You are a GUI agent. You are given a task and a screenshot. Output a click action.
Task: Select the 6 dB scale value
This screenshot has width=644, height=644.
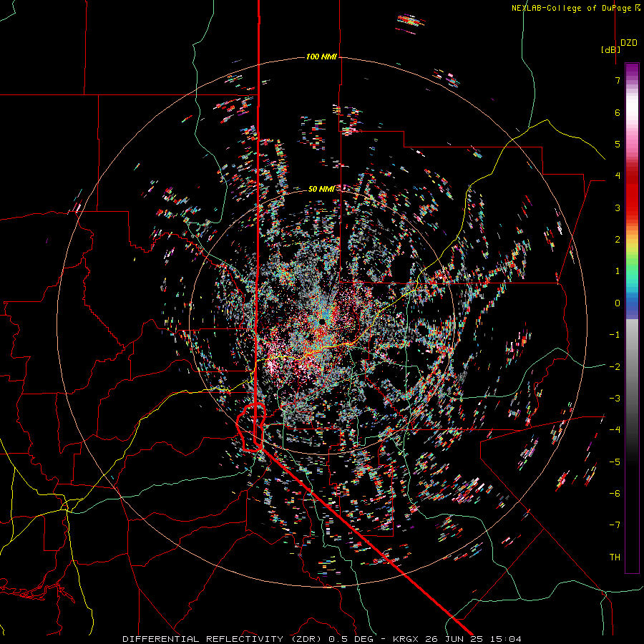pos(618,112)
